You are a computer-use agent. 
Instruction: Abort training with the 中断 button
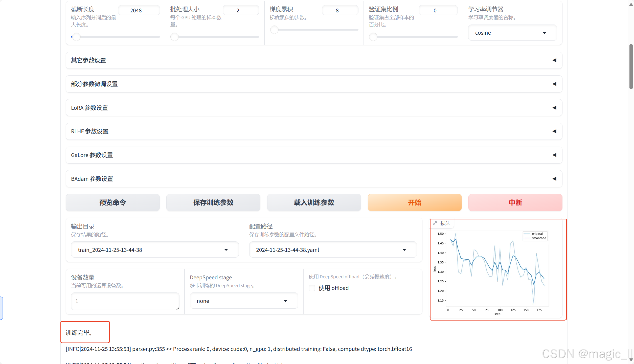pyautogui.click(x=515, y=202)
